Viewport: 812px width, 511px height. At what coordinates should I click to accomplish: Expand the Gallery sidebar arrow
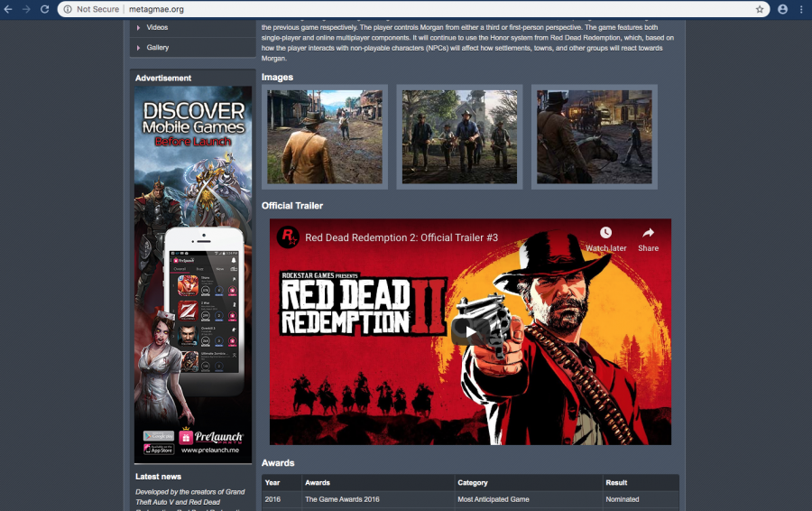coord(138,48)
